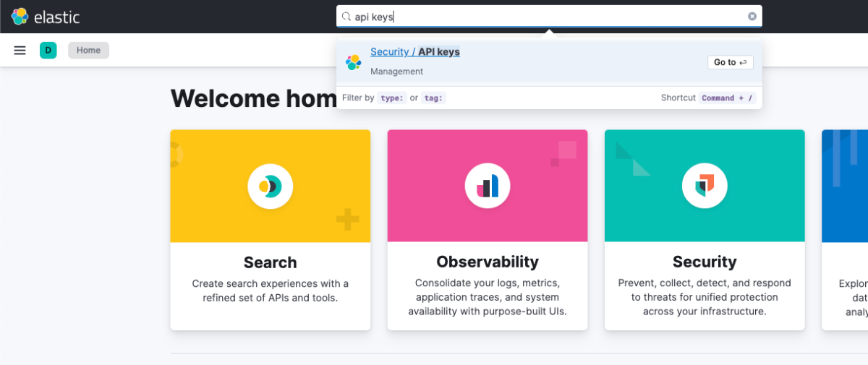This screenshot has height=365, width=868.
Task: Click the Security card description text
Action: click(704, 297)
